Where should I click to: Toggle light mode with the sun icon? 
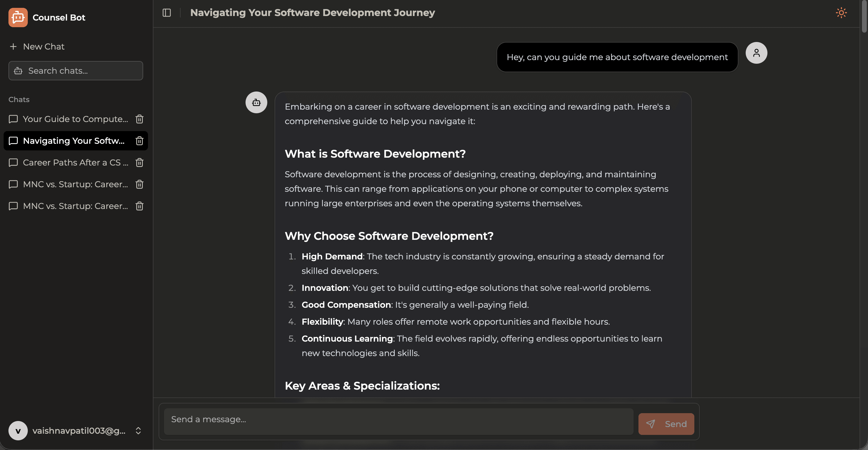pyautogui.click(x=841, y=12)
